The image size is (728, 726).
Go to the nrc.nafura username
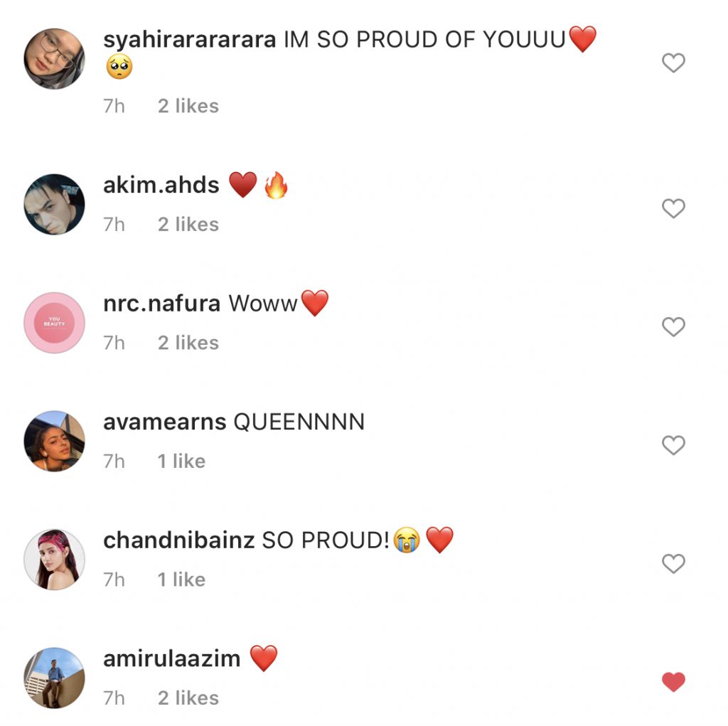pos(161,304)
